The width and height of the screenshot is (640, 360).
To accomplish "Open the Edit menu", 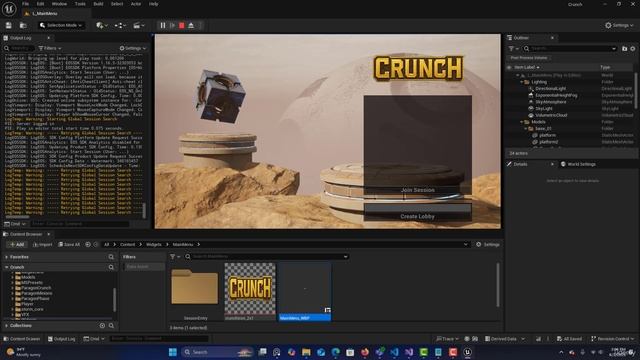I will click(x=40, y=4).
